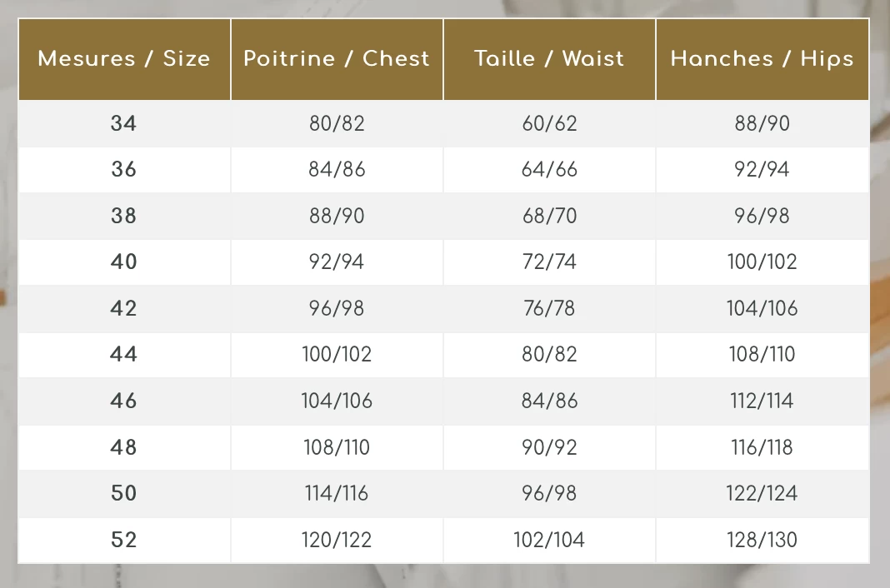Image resolution: width=890 pixels, height=588 pixels.
Task: Select the size 36 row label
Action: (x=124, y=170)
